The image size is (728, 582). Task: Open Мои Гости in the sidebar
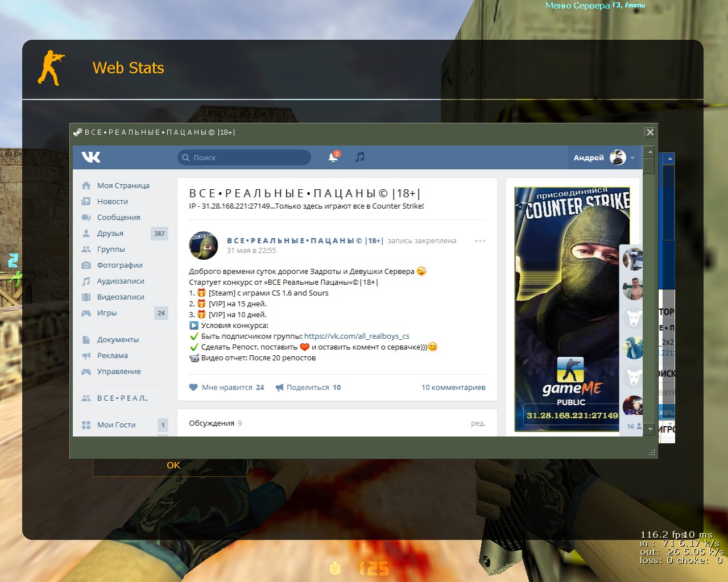pyautogui.click(x=116, y=425)
